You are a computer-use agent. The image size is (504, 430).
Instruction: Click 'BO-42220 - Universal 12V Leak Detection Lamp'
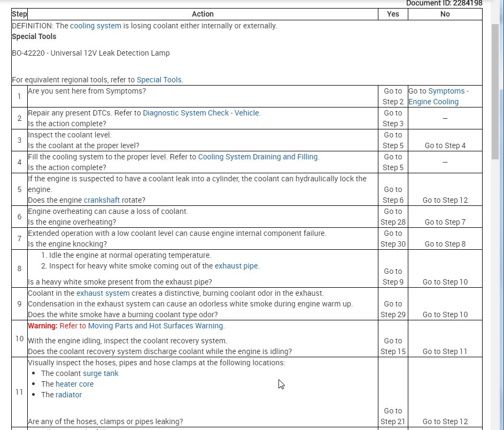click(x=91, y=53)
